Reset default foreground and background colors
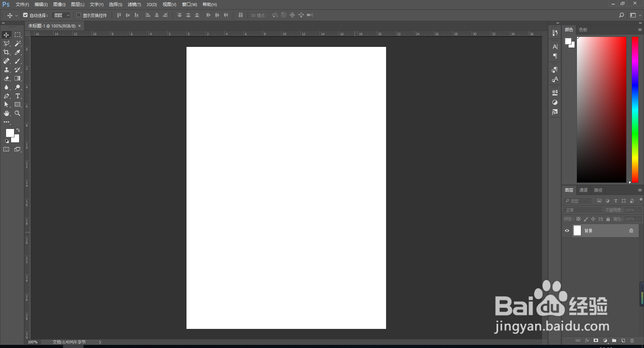The image size is (644, 348). coord(7,141)
